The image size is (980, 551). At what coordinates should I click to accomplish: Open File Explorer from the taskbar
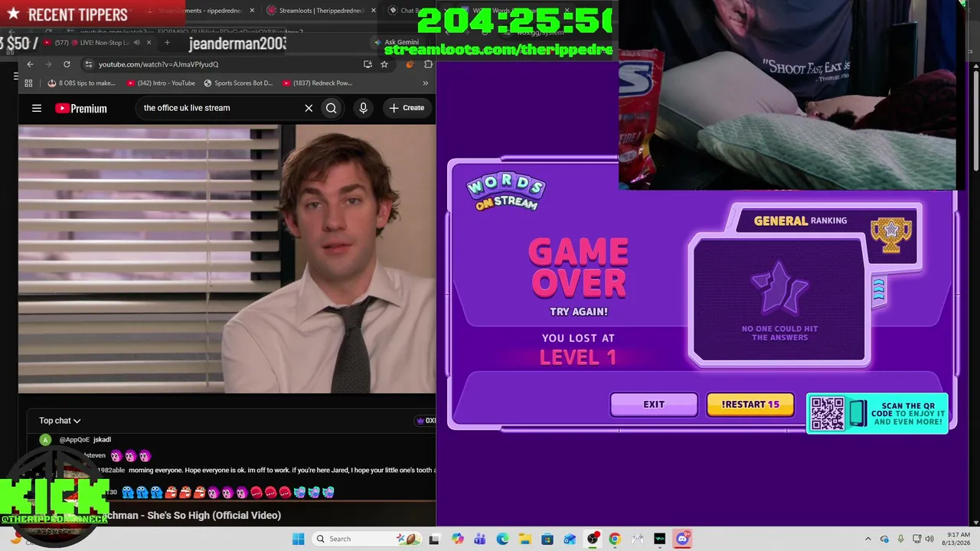click(524, 539)
